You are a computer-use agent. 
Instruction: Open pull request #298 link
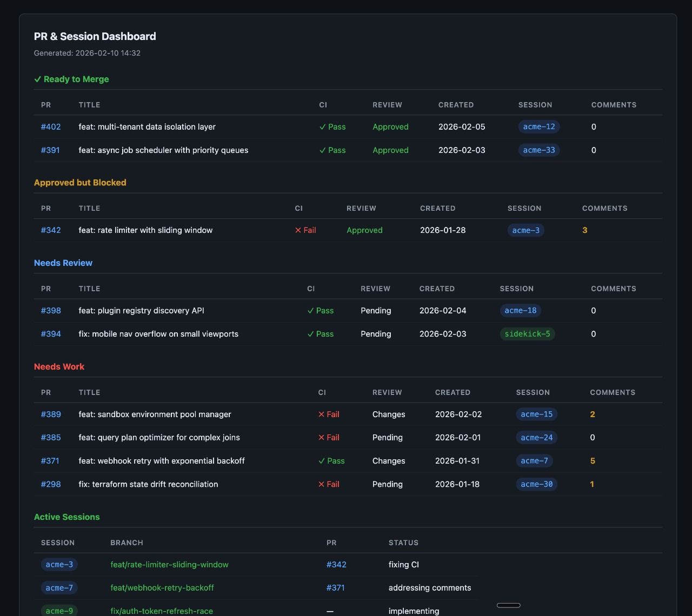51,484
